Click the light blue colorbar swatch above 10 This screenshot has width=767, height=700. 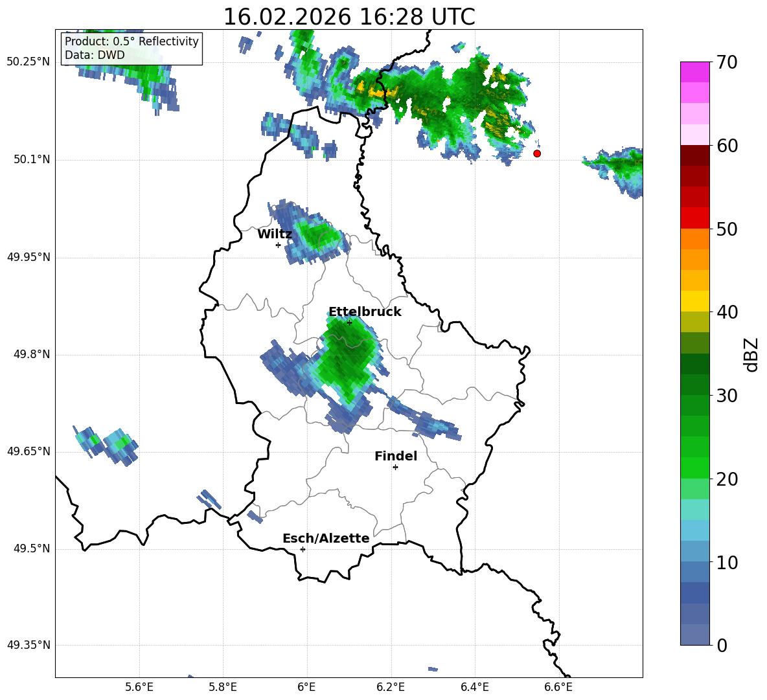click(x=694, y=551)
